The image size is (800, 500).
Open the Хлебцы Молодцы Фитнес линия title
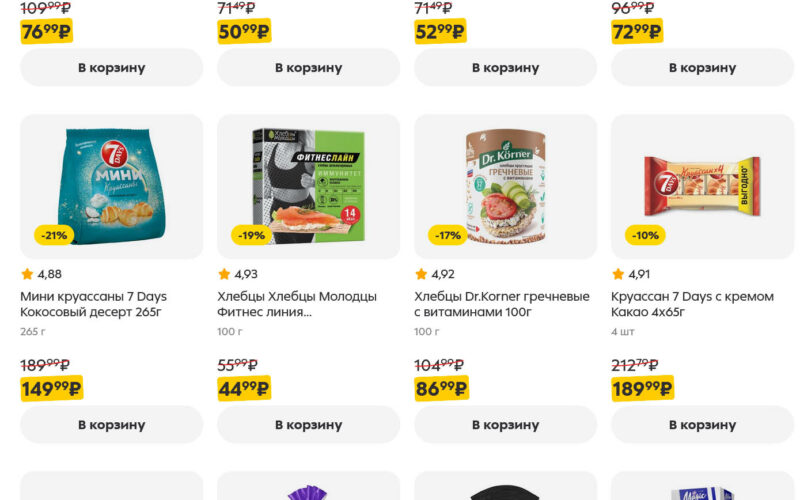297,304
